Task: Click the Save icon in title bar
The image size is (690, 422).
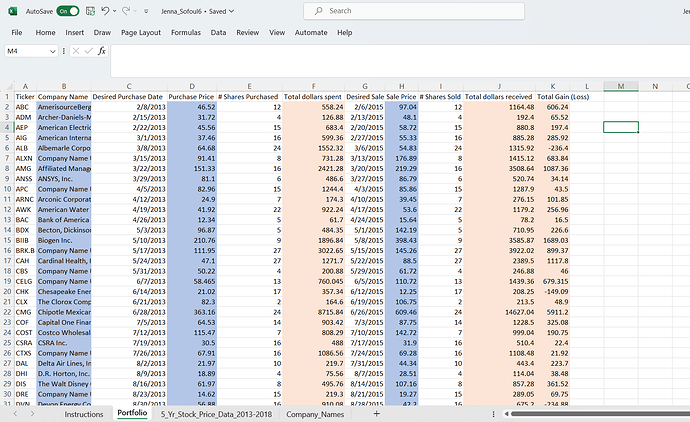Action: tap(90, 11)
